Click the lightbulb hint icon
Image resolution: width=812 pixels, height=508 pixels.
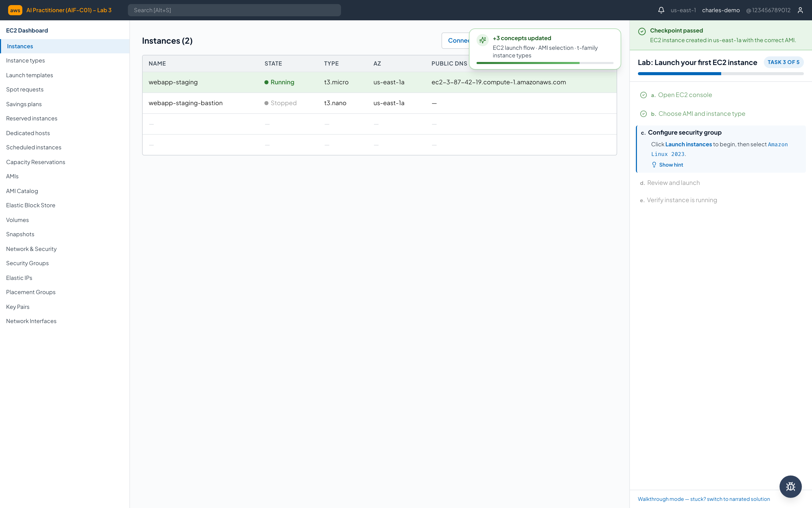coord(654,165)
